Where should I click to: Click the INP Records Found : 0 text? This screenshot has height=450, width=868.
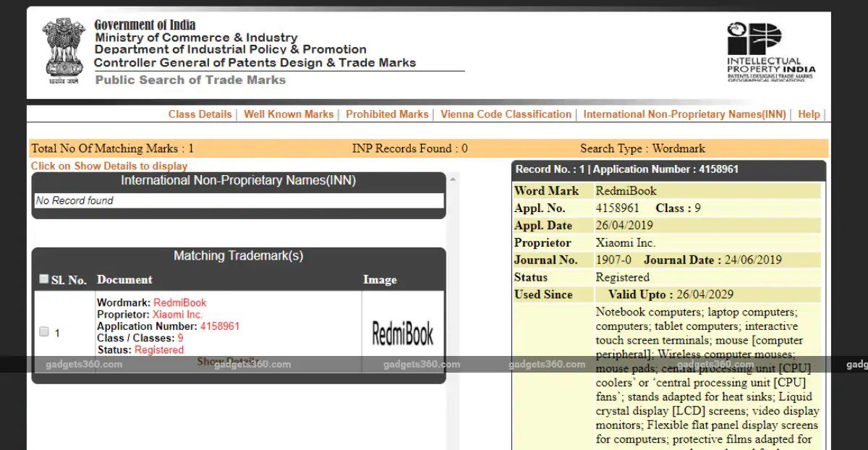point(410,148)
